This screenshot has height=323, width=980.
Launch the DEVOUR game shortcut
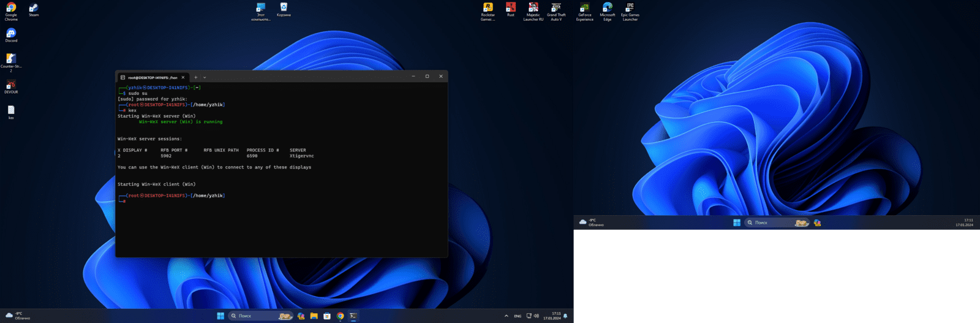pyautogui.click(x=11, y=85)
